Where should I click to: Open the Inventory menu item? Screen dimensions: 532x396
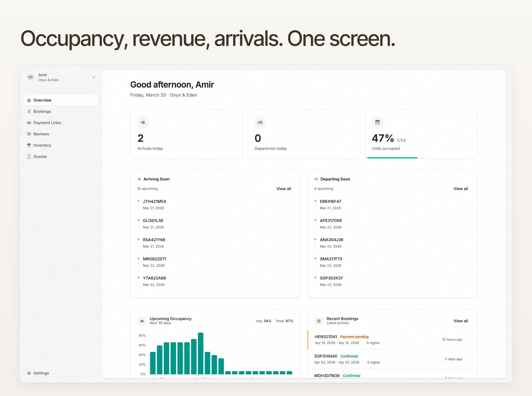coord(42,145)
